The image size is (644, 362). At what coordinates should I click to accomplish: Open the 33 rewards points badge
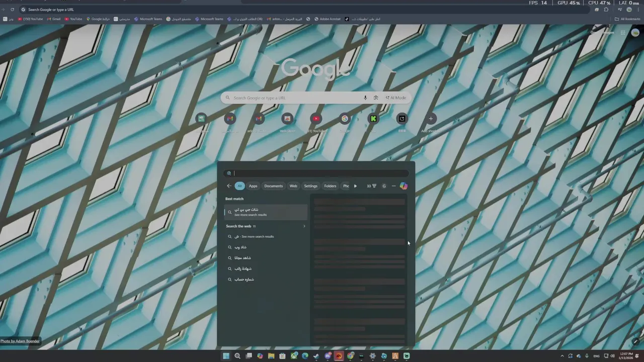point(371,186)
